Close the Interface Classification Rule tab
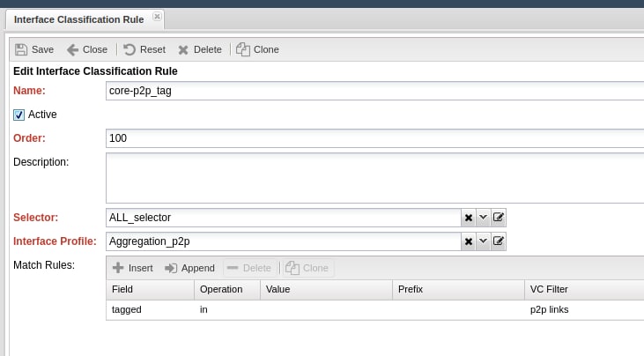 (157, 17)
